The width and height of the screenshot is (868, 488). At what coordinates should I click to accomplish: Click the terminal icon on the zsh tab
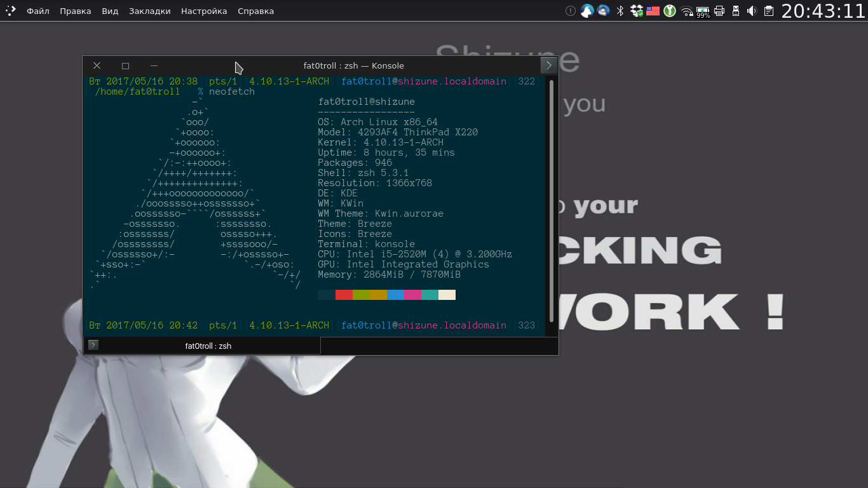pyautogui.click(x=93, y=345)
